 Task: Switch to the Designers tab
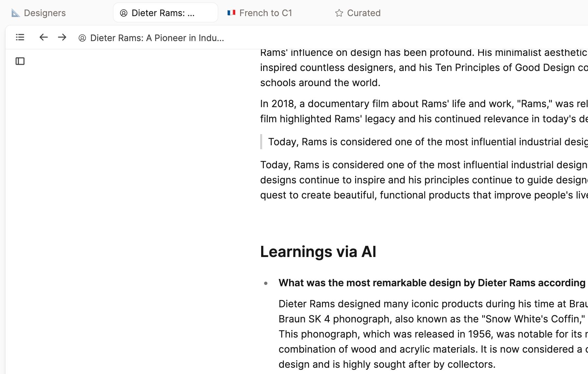45,13
